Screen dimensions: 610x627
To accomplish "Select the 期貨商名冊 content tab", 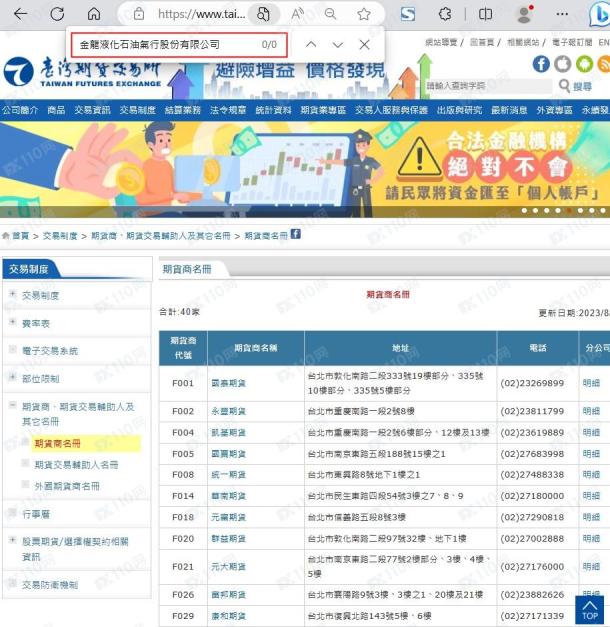I will [187, 270].
